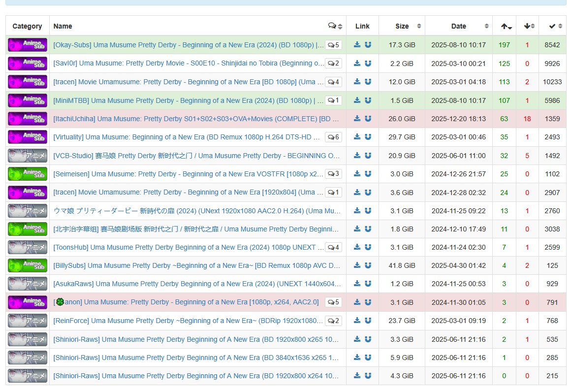Open MiniMTBB Uma Musume torrent page
Screen dimensions: 571x392
[x=188, y=100]
